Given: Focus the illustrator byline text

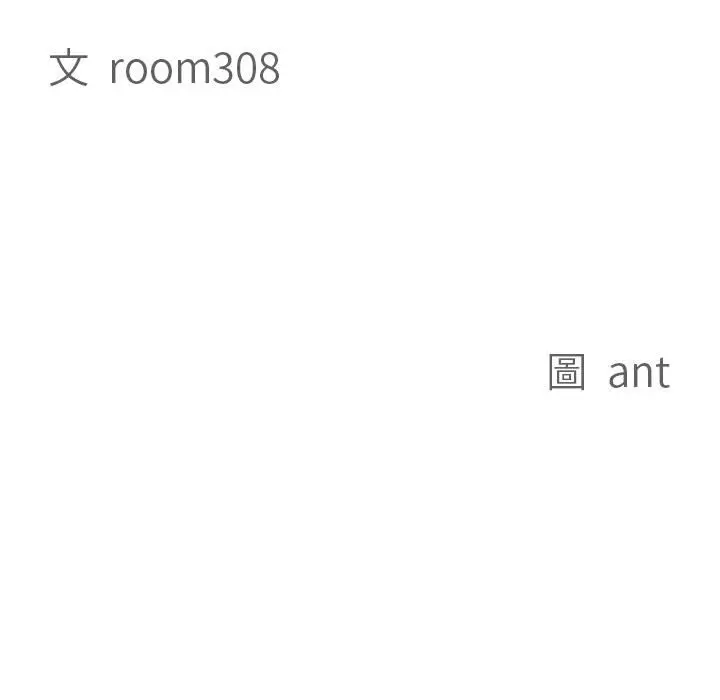Looking at the screenshot, I should pyautogui.click(x=610, y=372).
